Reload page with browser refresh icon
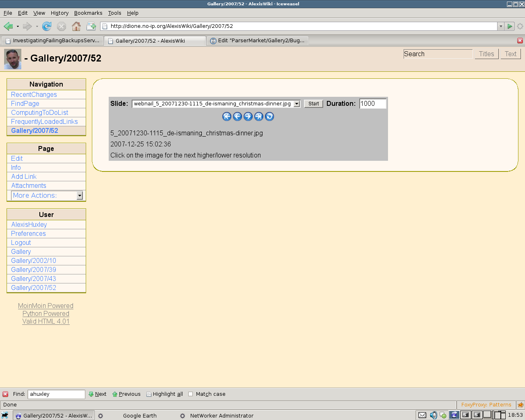The height and width of the screenshot is (420, 525). [x=47, y=26]
